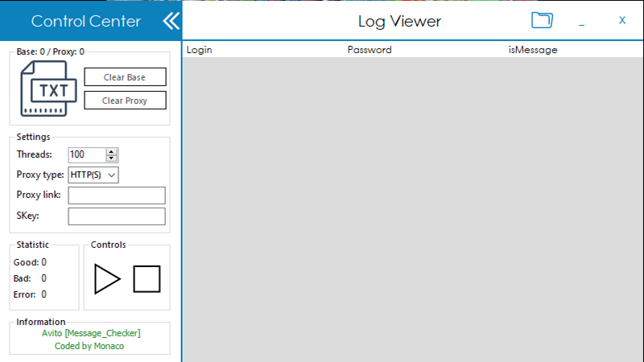The image size is (644, 362).
Task: Click the Clear Proxy button
Action: click(126, 101)
